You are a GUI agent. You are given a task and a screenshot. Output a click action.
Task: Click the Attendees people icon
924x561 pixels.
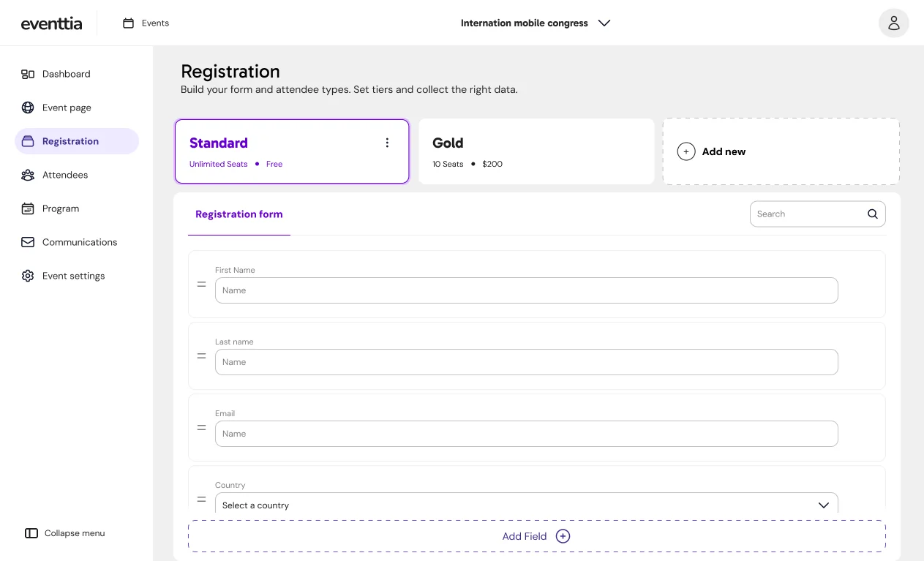[28, 175]
